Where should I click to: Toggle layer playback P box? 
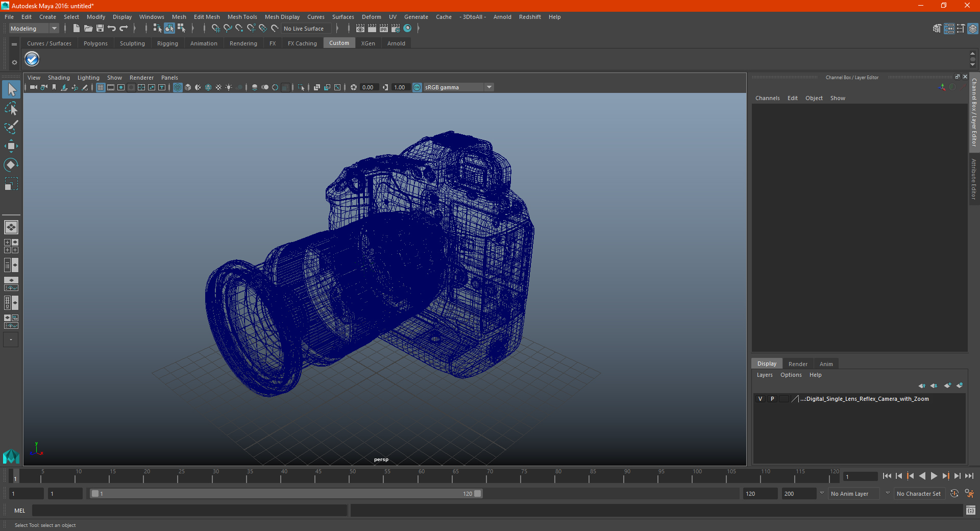click(772, 399)
